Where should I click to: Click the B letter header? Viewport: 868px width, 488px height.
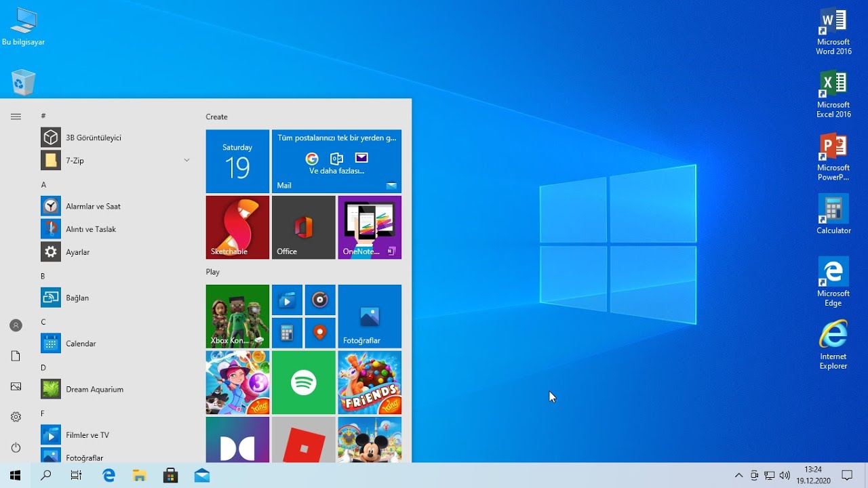pos(43,276)
